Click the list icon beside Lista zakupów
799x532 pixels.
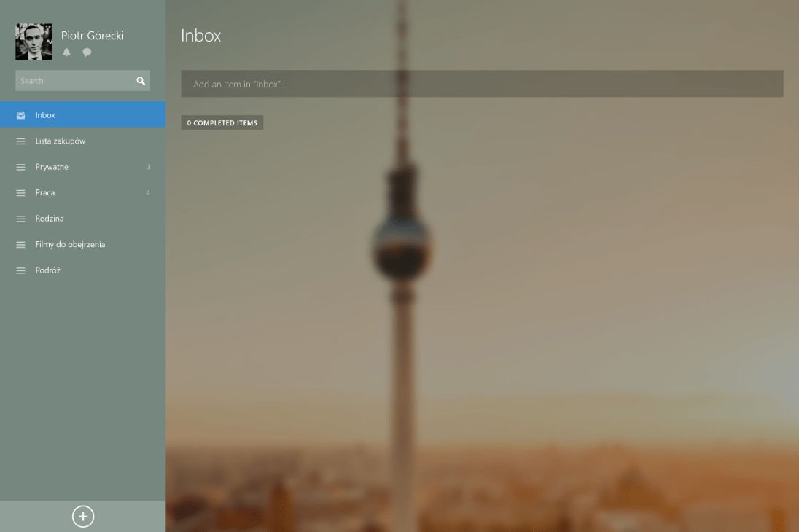tap(20, 141)
